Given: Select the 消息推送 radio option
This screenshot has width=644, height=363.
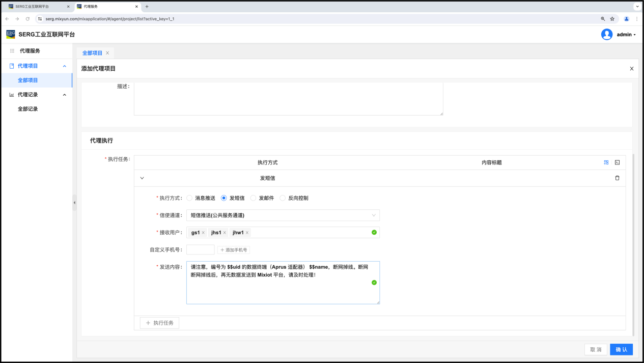Looking at the screenshot, I should pos(190,198).
